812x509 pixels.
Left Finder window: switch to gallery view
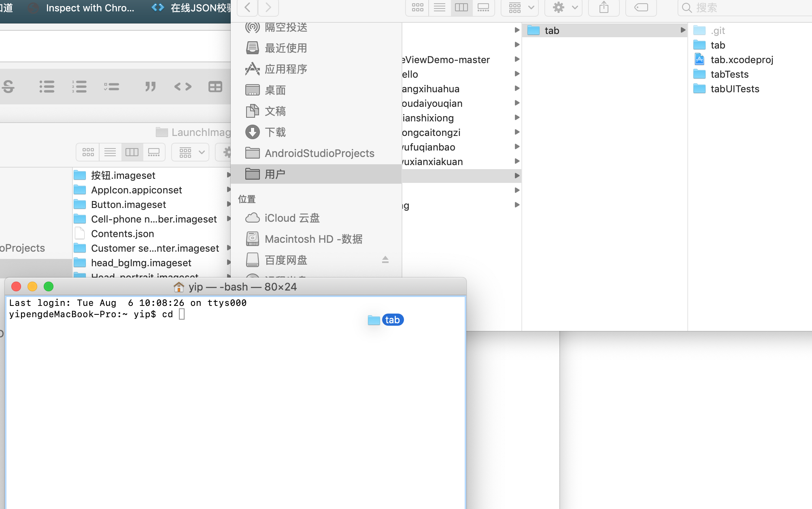[x=154, y=152]
